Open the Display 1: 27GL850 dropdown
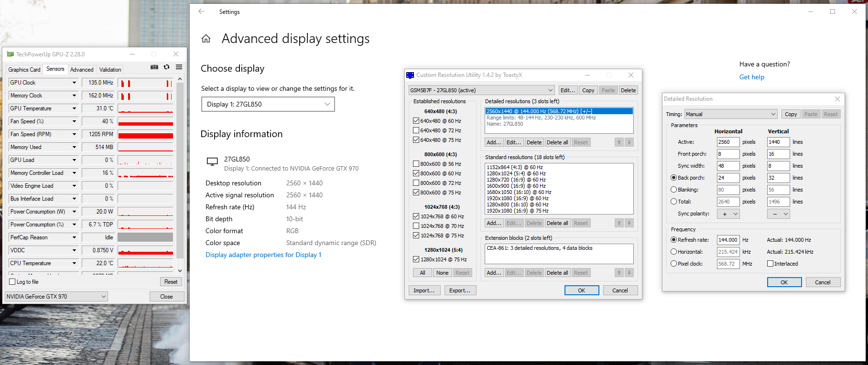The image size is (868, 365). 268,104
